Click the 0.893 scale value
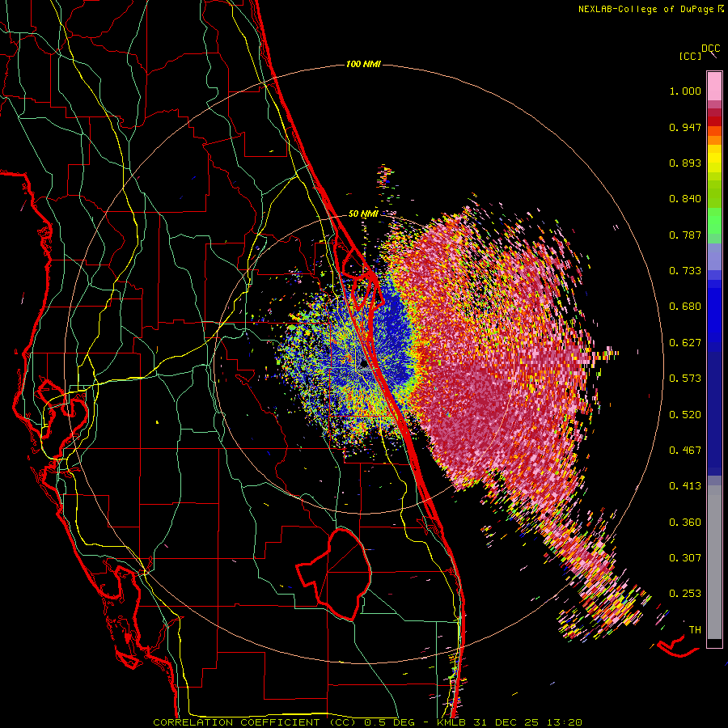Image resolution: width=728 pixels, height=728 pixels. point(685,163)
